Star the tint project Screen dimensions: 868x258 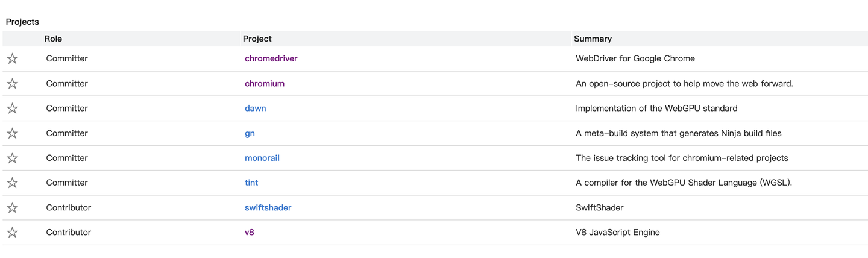[12, 183]
